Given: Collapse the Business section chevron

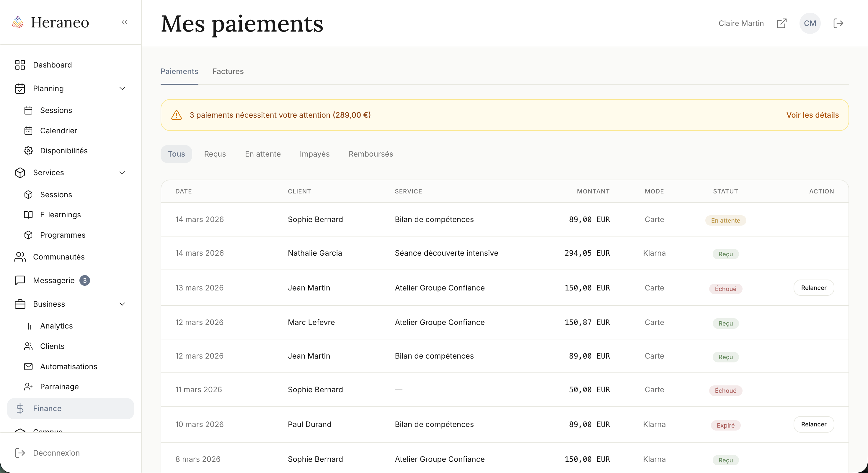Looking at the screenshot, I should point(122,304).
